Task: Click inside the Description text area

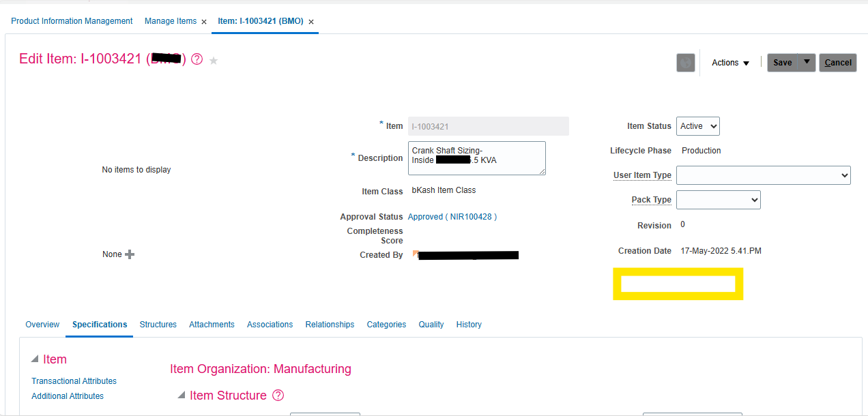Action: 477,158
